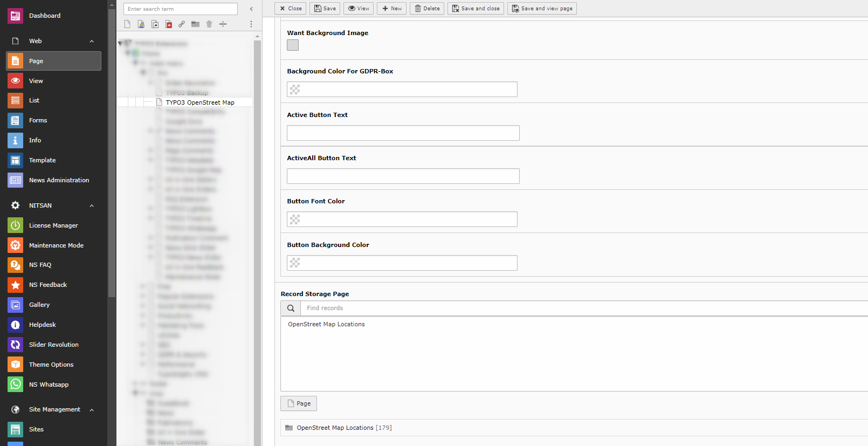Click the New button
This screenshot has height=446, width=868.
click(x=391, y=9)
